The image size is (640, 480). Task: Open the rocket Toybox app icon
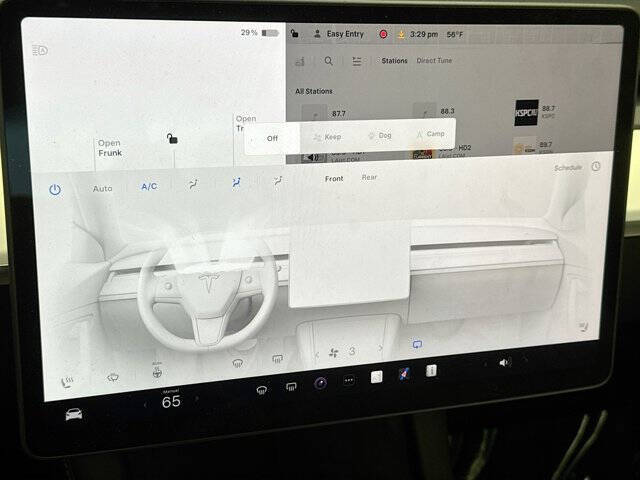click(x=404, y=374)
